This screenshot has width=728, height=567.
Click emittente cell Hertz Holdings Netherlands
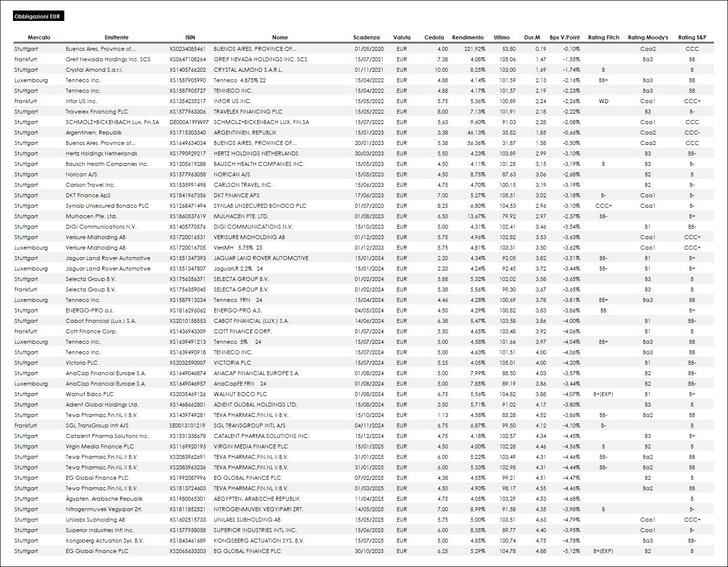point(101,153)
